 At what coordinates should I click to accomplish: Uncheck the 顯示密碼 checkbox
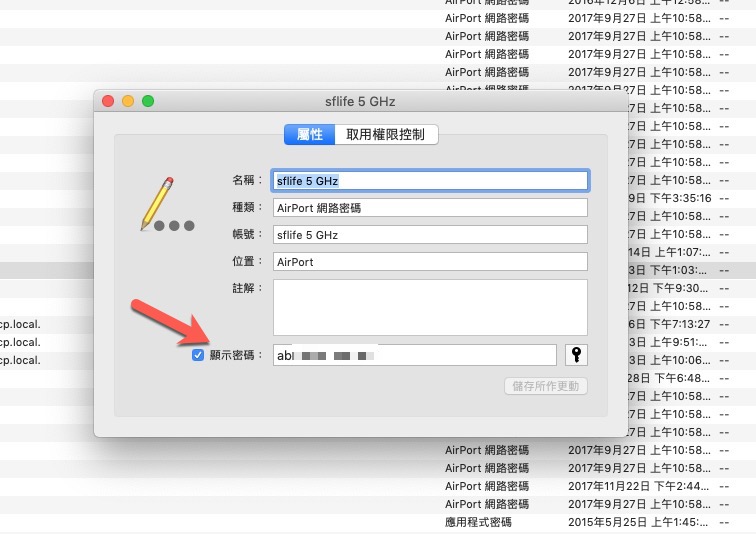(x=198, y=355)
